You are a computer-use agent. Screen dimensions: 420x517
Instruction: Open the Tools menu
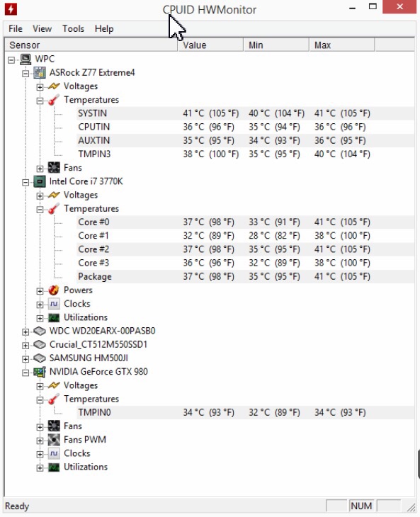73,29
